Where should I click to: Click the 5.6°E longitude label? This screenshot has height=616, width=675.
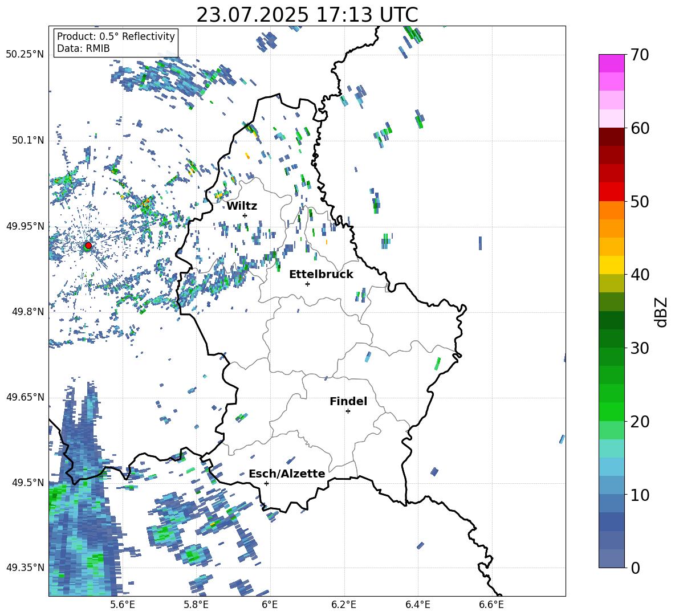point(123,605)
